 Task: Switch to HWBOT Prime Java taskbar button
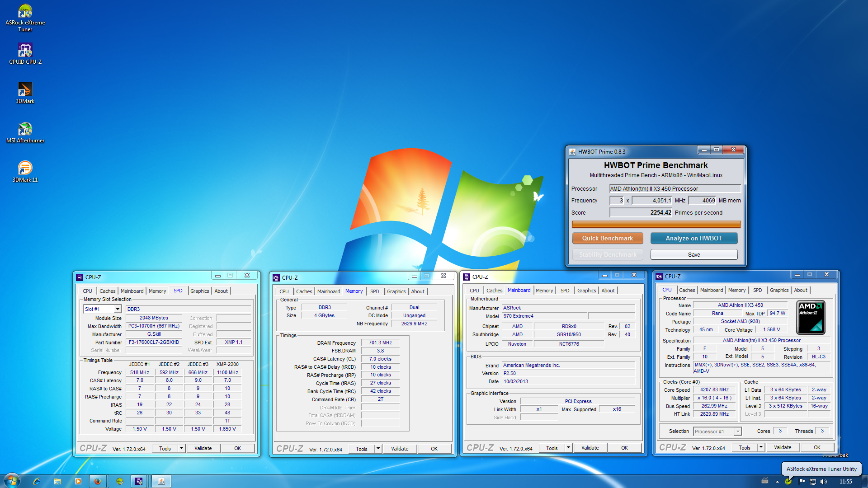[161, 481]
